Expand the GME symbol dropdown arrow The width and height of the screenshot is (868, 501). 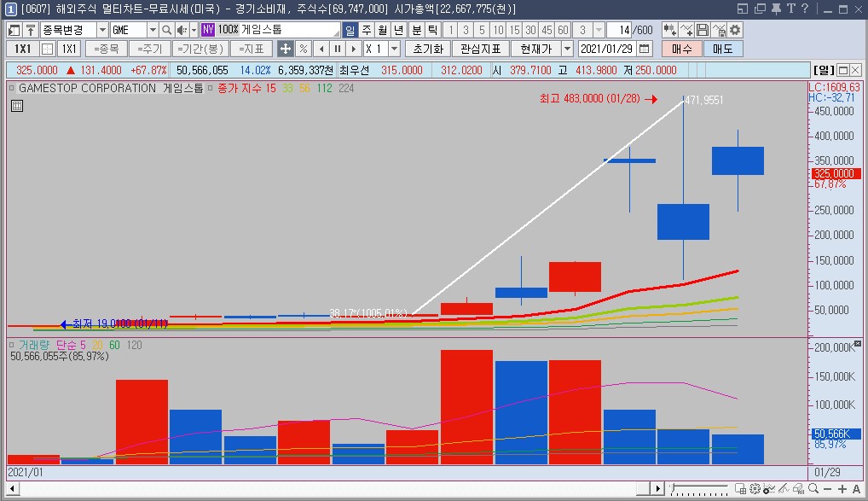(153, 30)
